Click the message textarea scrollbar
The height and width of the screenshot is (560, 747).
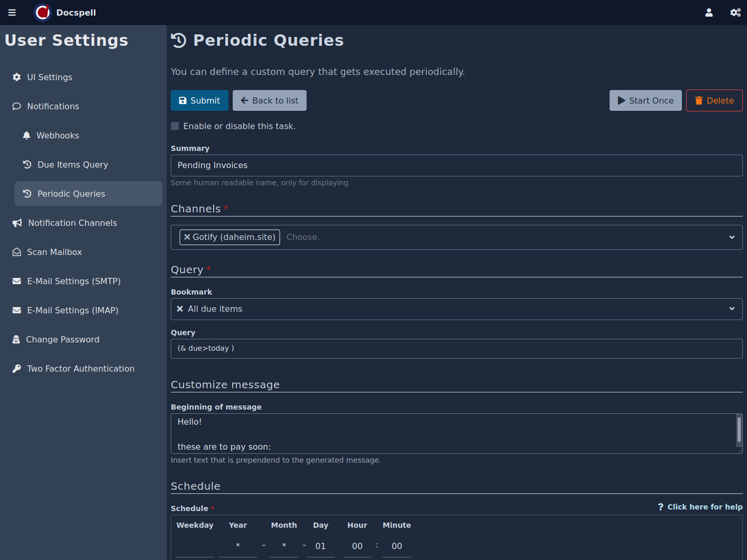[x=739, y=429]
